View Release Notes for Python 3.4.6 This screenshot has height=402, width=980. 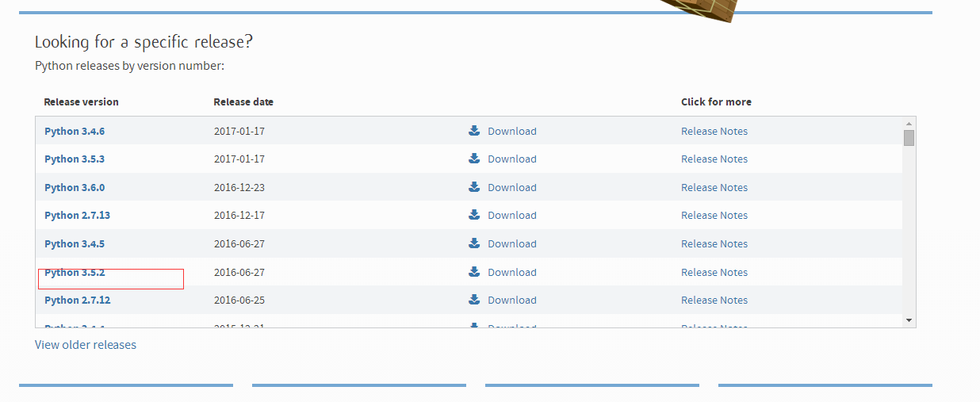(x=714, y=132)
